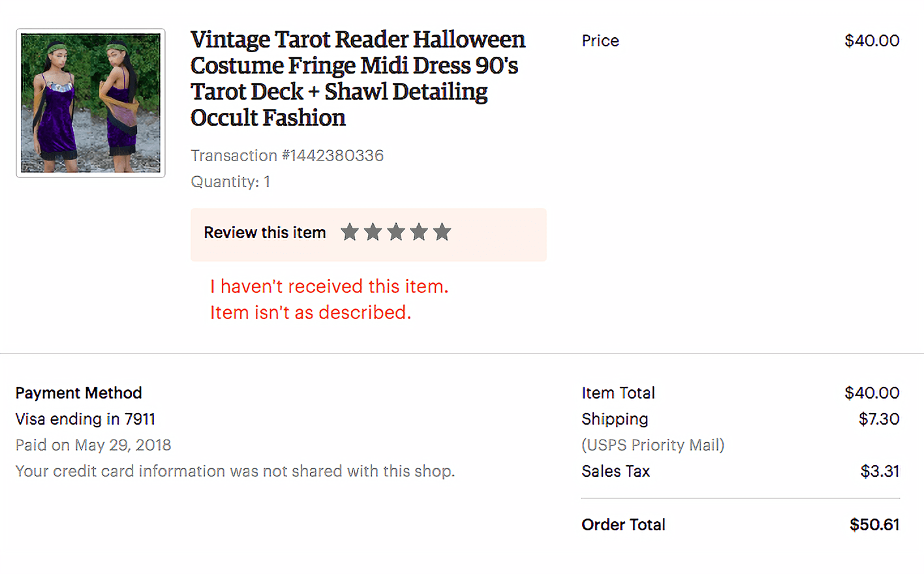This screenshot has height=574, width=924.
Task: Click the "Review this item" label
Action: 264,233
